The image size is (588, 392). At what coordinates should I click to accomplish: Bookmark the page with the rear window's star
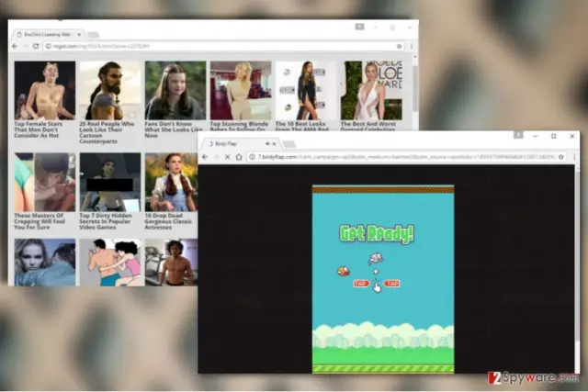(399, 46)
